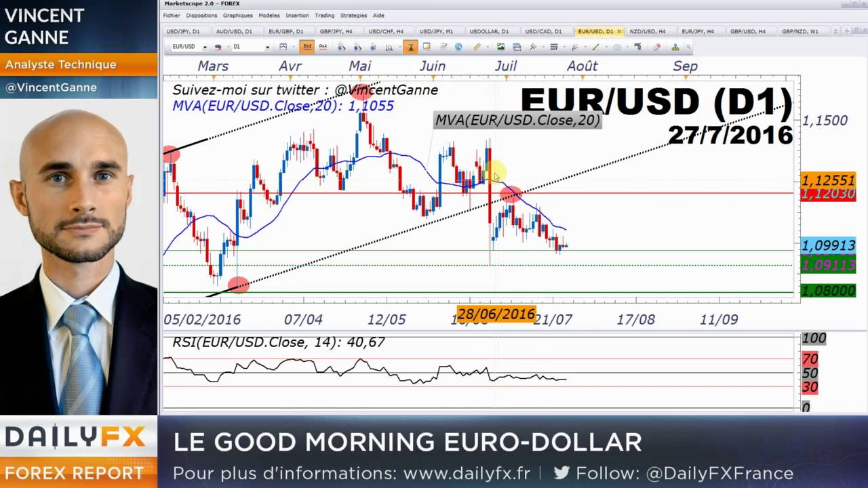Click the highlighted orange toolbar icon
Image resolution: width=868 pixels, height=488 pixels.
pyautogui.click(x=410, y=47)
